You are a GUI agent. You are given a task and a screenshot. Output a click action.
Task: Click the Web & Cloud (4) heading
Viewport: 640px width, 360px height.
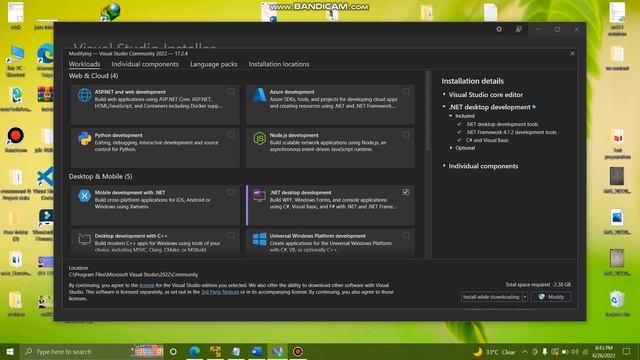93,76
